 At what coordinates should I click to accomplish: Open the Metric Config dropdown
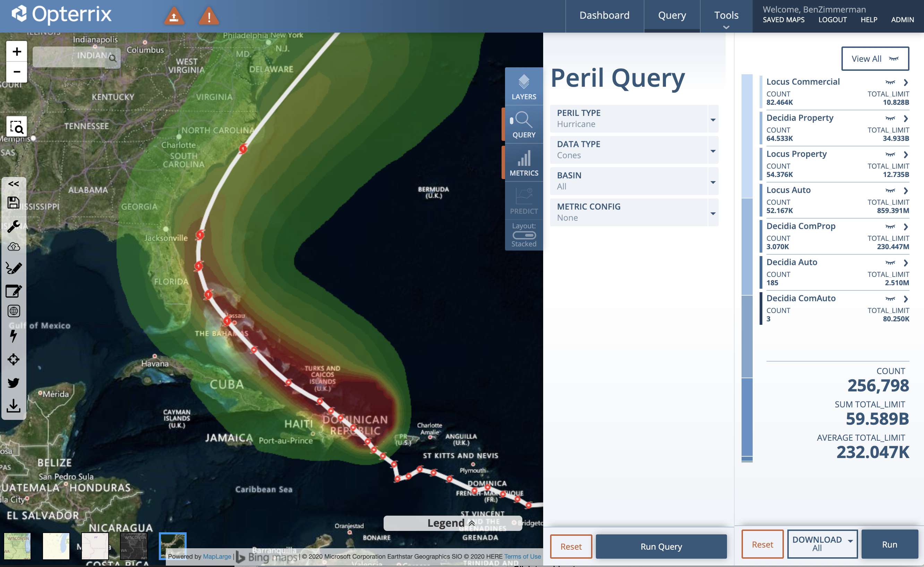tap(634, 212)
